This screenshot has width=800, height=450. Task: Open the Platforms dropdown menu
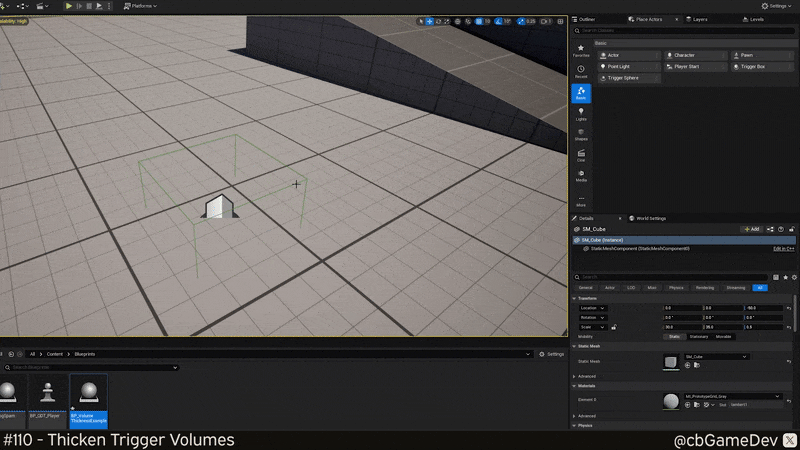coord(140,6)
